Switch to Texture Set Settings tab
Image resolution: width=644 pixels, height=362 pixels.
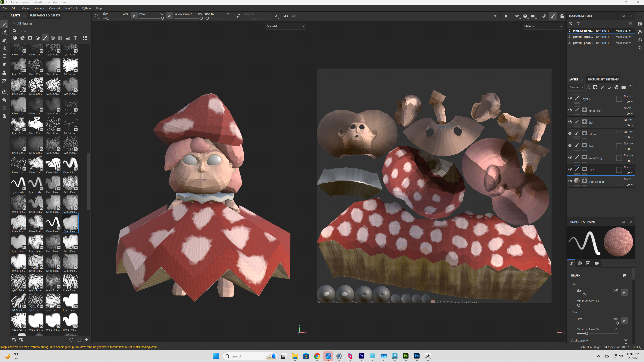[x=603, y=79]
